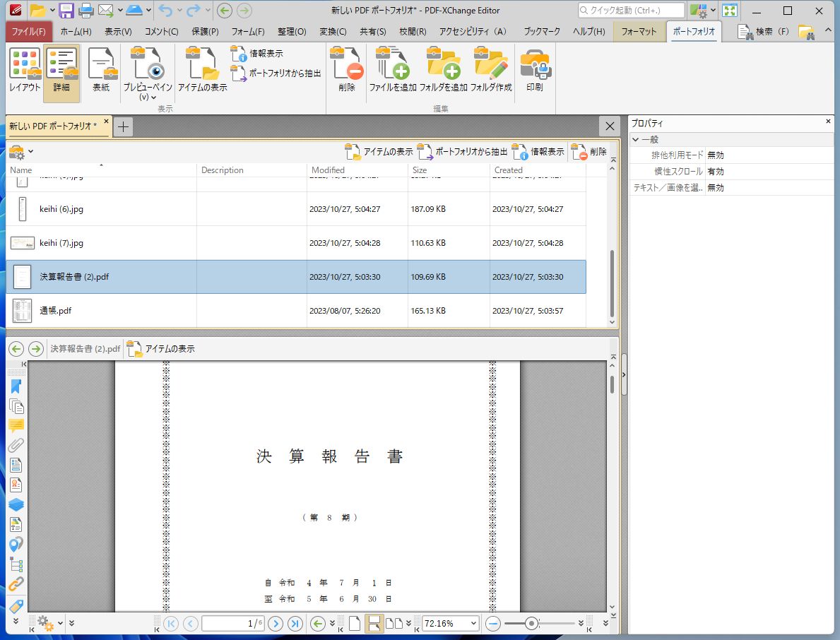Click the Print icon in quick toolbar
840x640 pixels.
coord(85,10)
